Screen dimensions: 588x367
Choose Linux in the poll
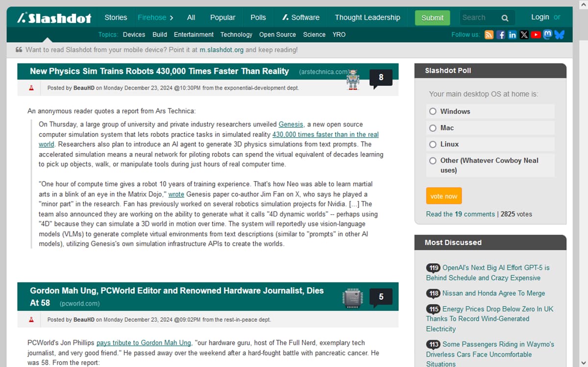433,144
